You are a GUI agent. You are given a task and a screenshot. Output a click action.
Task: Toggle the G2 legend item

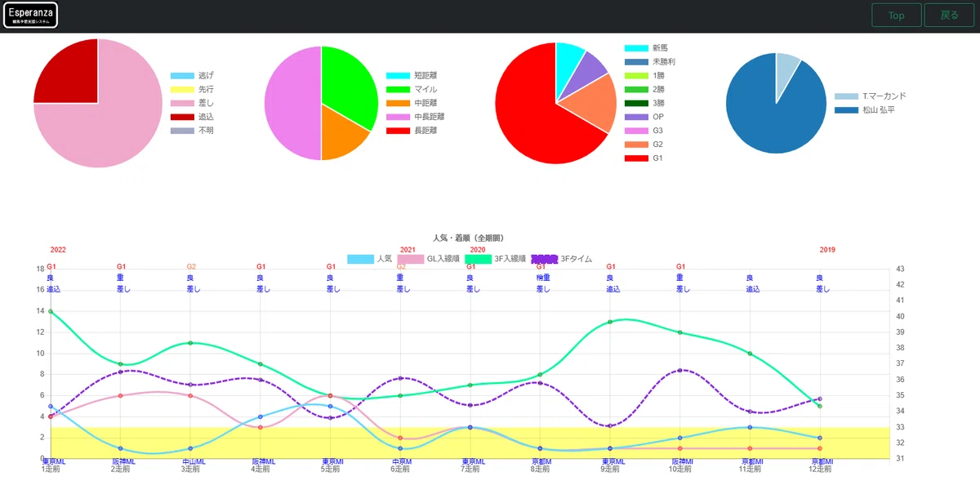(x=644, y=145)
